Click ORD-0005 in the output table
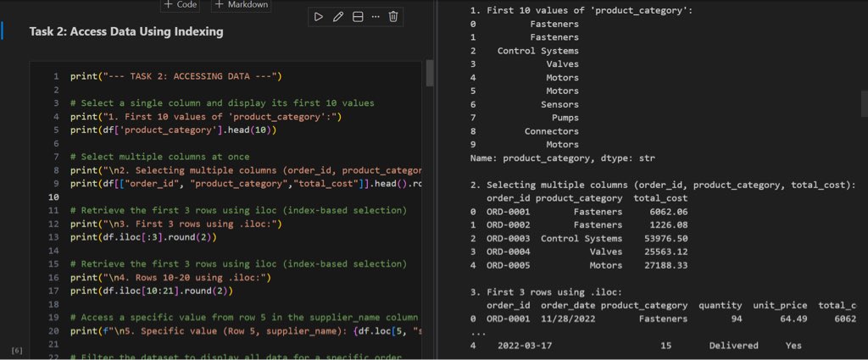The width and height of the screenshot is (868, 360). [509, 265]
